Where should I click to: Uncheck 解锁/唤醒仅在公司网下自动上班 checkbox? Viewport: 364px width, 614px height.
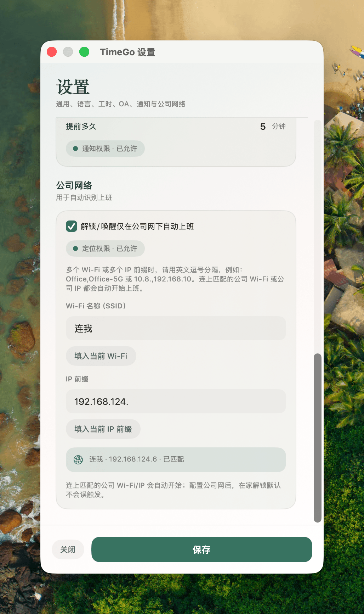pyautogui.click(x=72, y=226)
